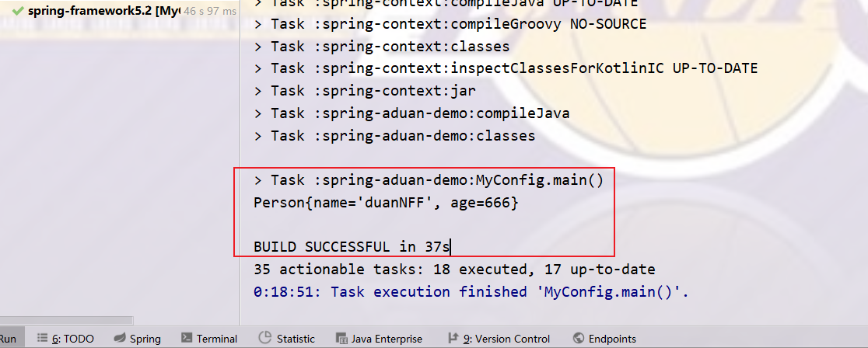The height and width of the screenshot is (348, 868).
Task: Click the Terminal prompt icon
Action: [x=187, y=338]
